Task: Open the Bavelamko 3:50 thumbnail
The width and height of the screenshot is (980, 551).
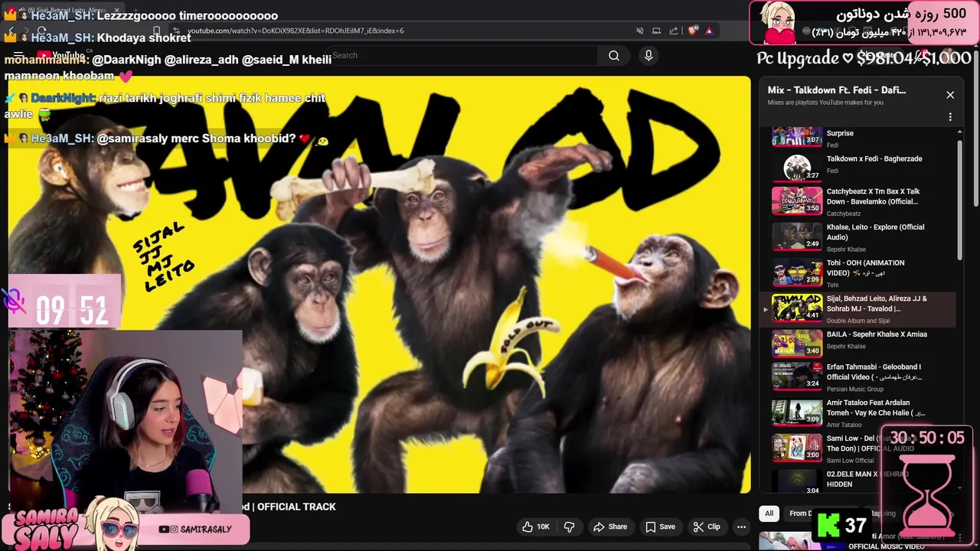Action: pyautogui.click(x=796, y=201)
